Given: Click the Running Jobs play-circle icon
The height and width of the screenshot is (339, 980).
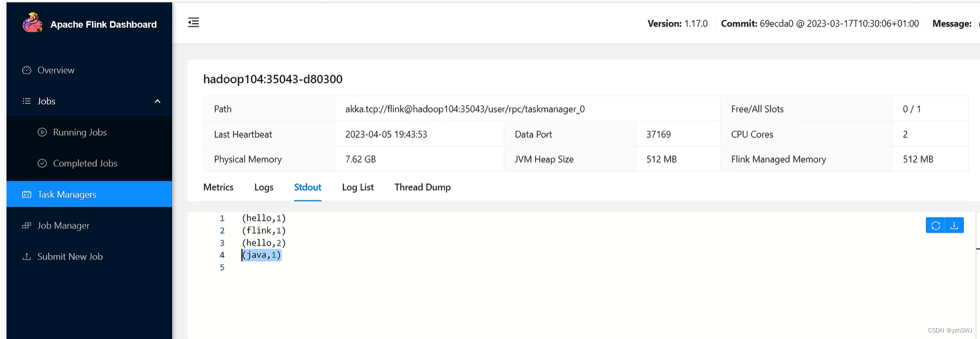Looking at the screenshot, I should click(x=42, y=132).
